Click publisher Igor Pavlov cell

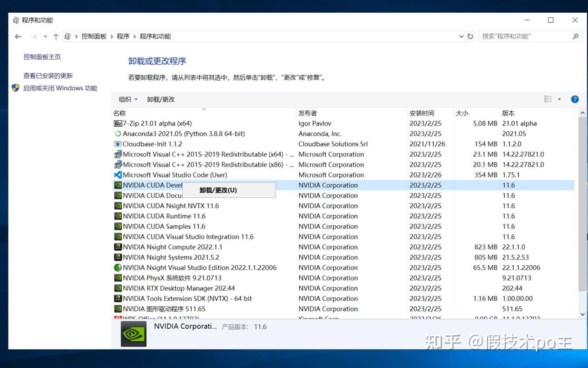[315, 123]
